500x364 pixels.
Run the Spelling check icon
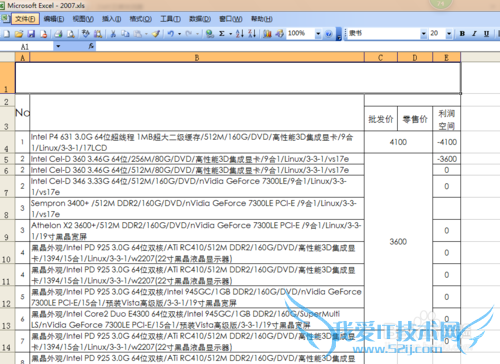pyautogui.click(x=86, y=34)
